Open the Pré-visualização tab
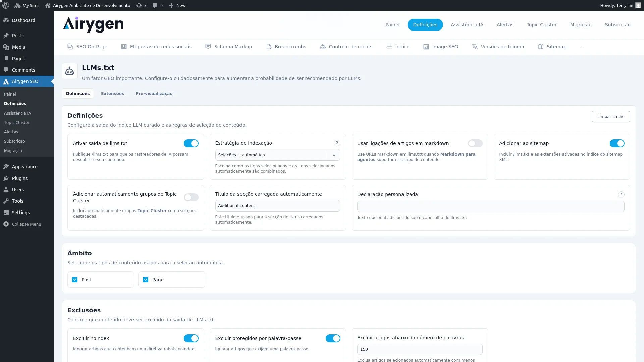The height and width of the screenshot is (362, 644). click(154, 94)
